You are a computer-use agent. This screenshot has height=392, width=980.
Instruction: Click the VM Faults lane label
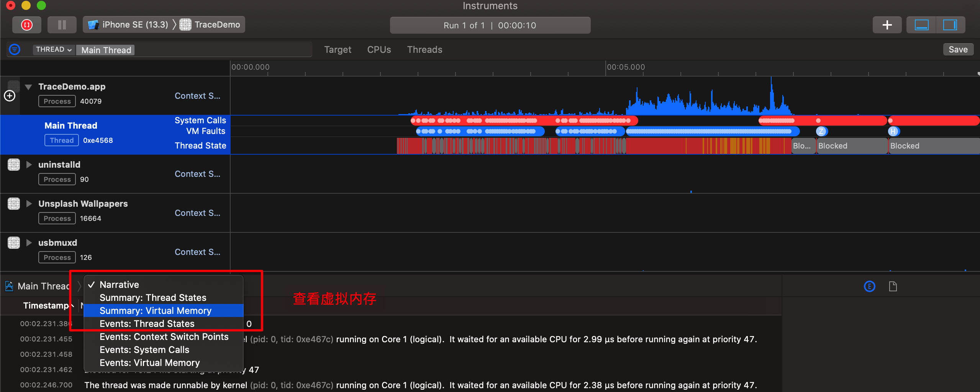(x=206, y=131)
